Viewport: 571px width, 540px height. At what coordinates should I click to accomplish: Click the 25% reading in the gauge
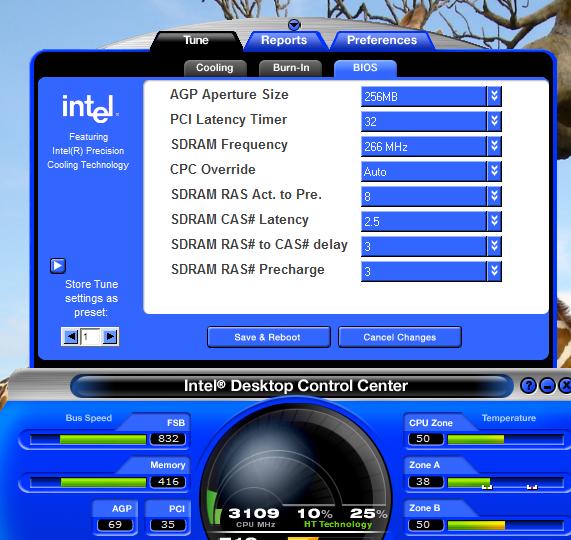368,514
